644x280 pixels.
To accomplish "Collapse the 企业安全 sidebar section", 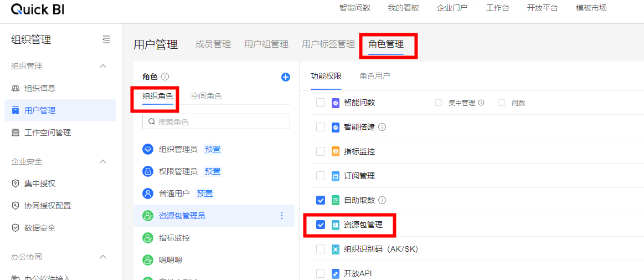I will [x=102, y=161].
